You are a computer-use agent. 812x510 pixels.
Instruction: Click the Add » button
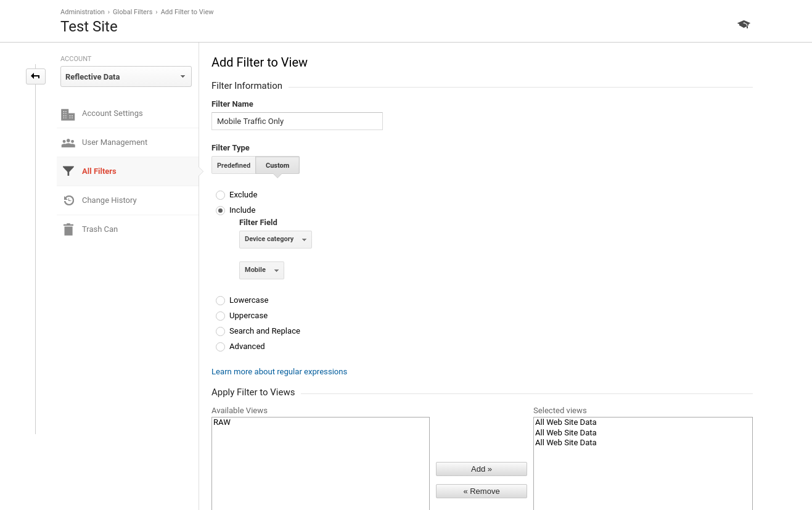pyautogui.click(x=482, y=469)
